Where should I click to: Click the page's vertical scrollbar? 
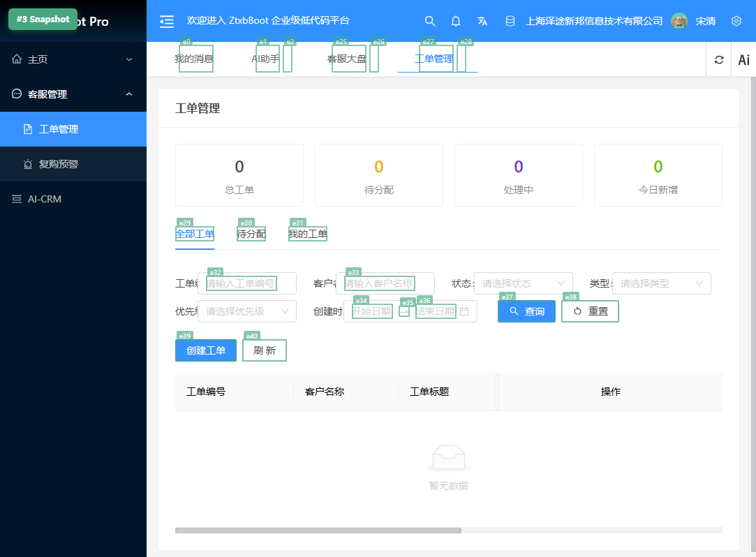[754, 313]
